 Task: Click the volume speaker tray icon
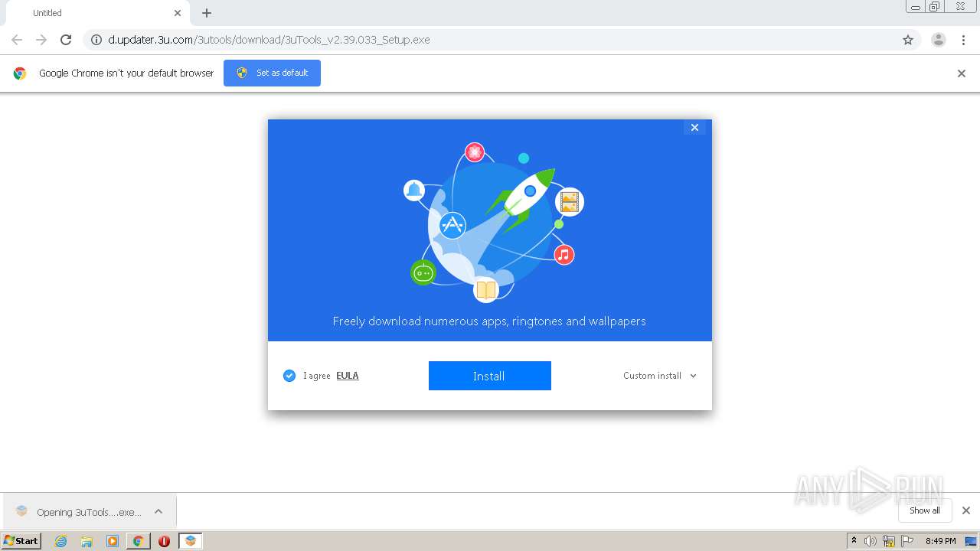pyautogui.click(x=871, y=541)
